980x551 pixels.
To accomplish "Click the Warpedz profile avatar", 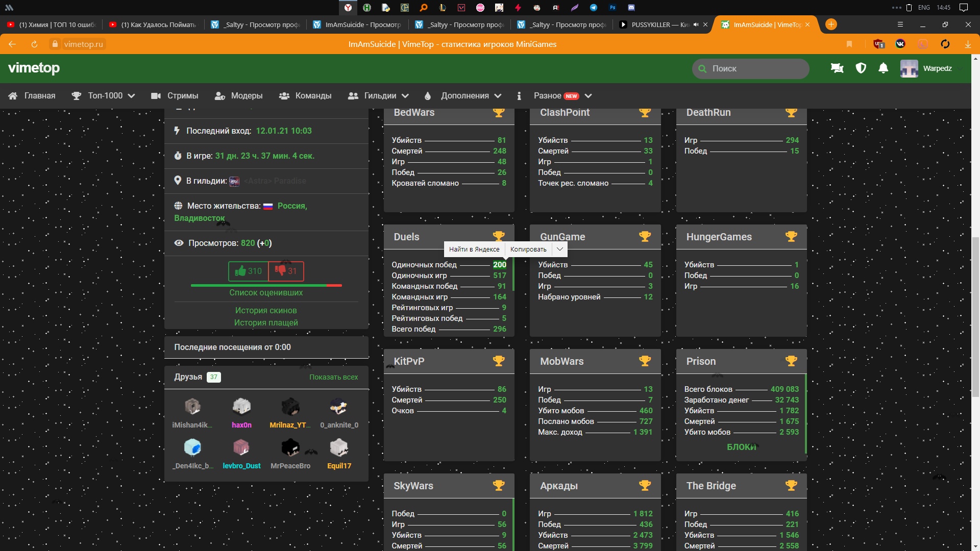I will click(x=909, y=68).
